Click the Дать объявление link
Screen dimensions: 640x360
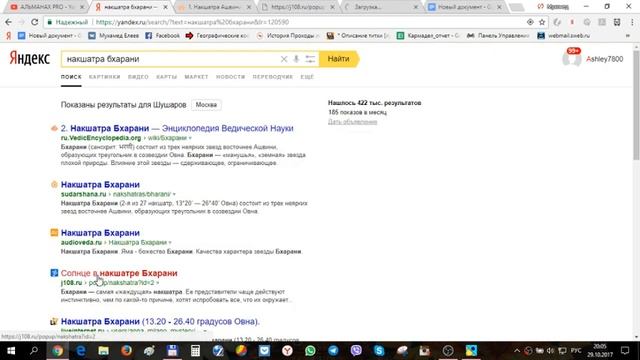pyautogui.click(x=353, y=122)
